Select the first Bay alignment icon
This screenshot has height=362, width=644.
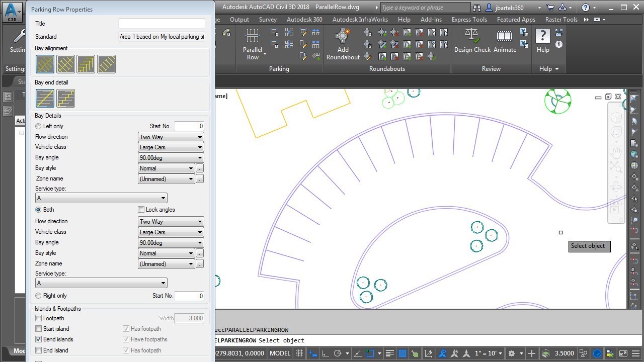click(x=45, y=64)
